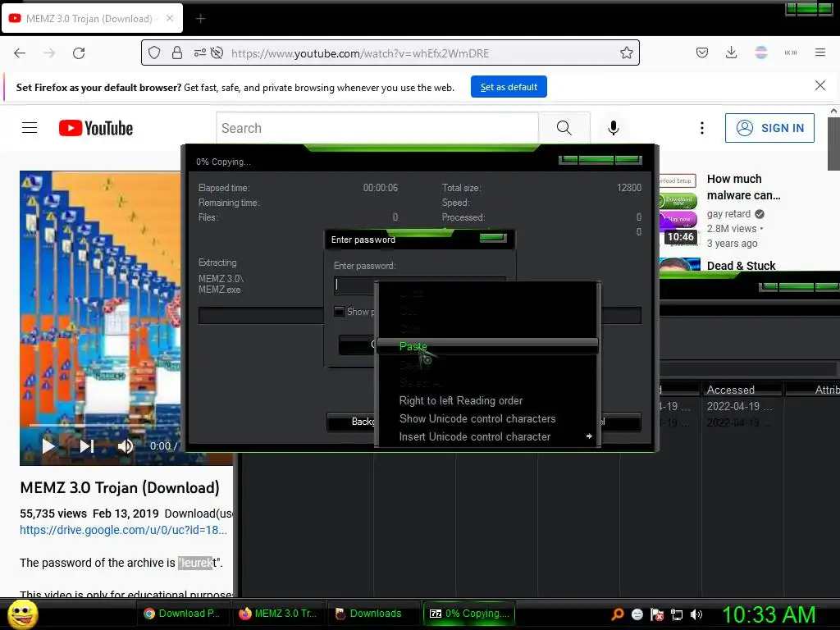Open YouTube settings three-dot menu
840x630 pixels.
click(x=702, y=128)
